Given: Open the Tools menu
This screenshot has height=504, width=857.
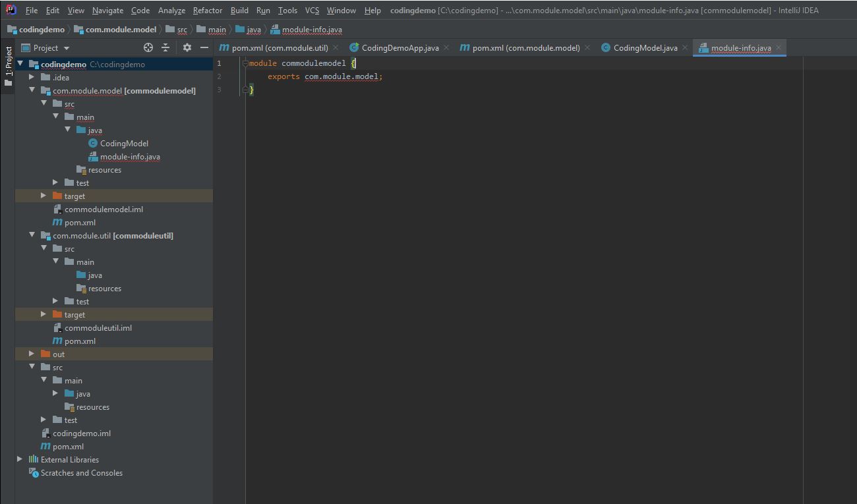Looking at the screenshot, I should click(287, 11).
